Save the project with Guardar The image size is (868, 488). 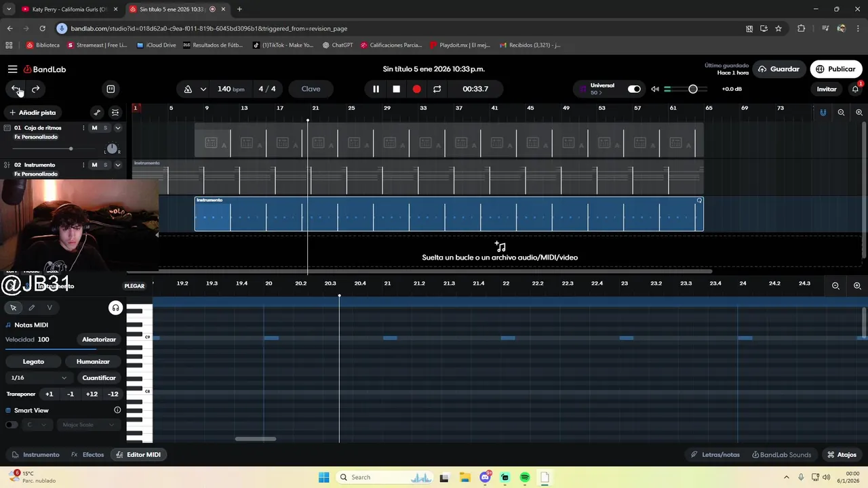[778, 69]
